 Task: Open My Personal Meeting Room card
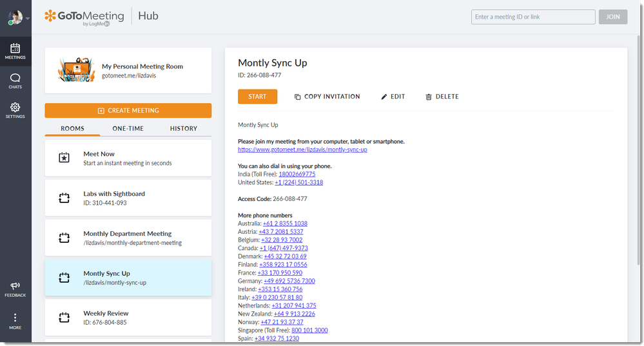128,71
